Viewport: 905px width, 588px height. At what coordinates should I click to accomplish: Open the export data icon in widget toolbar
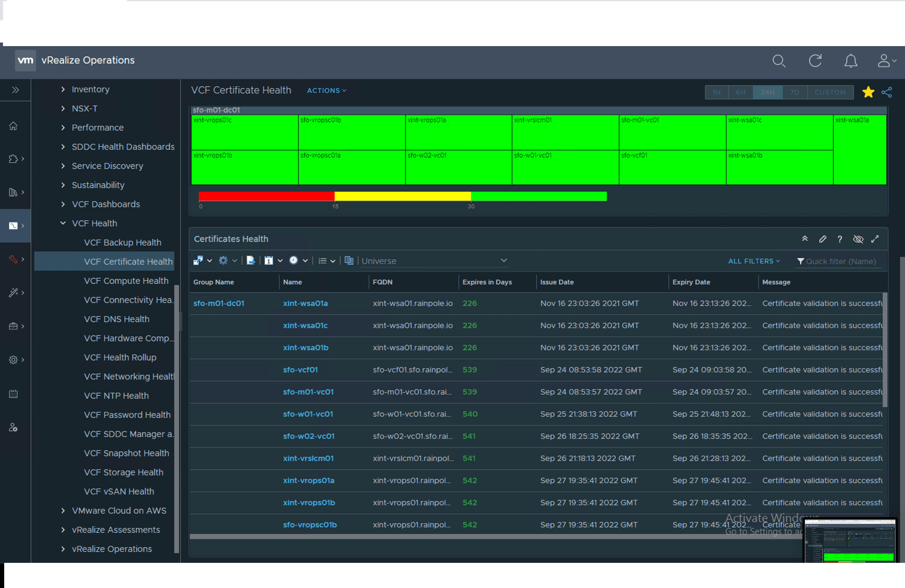coord(250,260)
